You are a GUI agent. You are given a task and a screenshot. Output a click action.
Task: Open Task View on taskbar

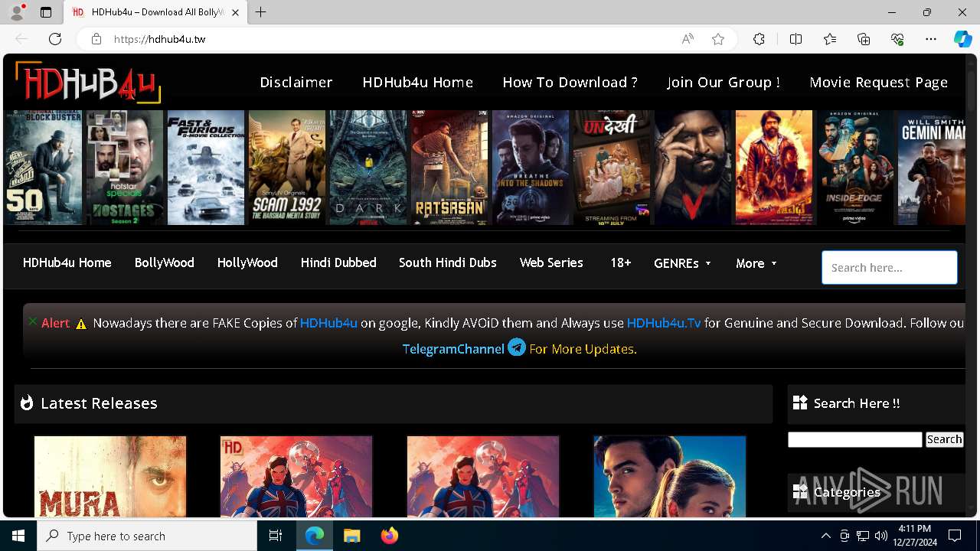tap(276, 536)
